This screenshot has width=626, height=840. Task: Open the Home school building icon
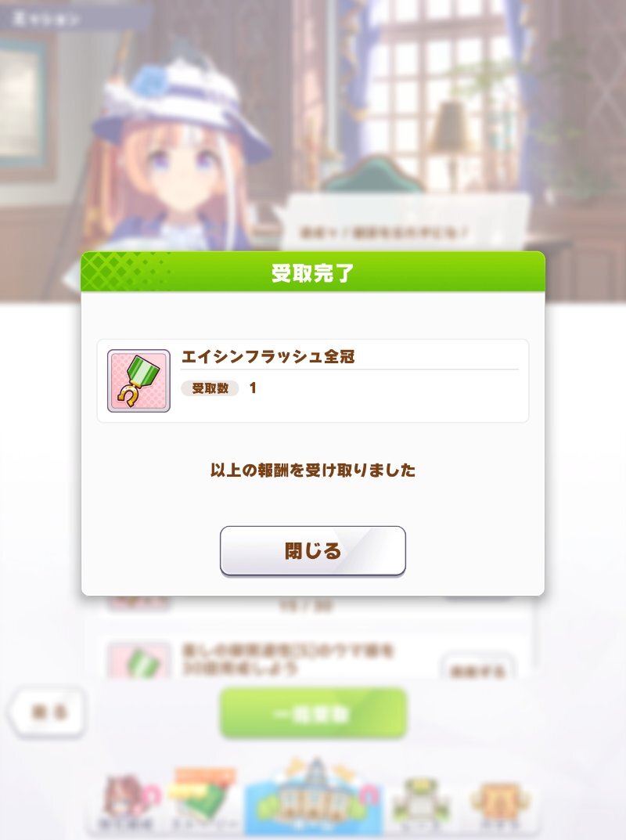(x=314, y=799)
